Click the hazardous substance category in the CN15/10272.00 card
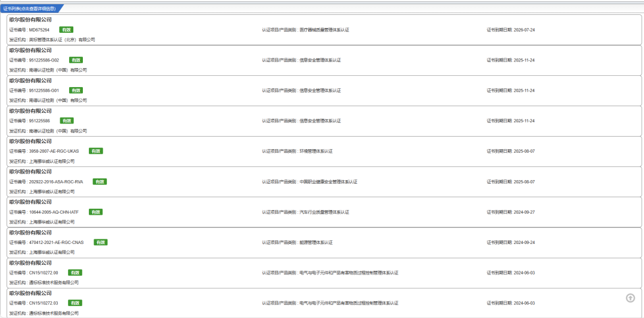Image resolution: width=644 pixels, height=318 pixels. [349, 273]
